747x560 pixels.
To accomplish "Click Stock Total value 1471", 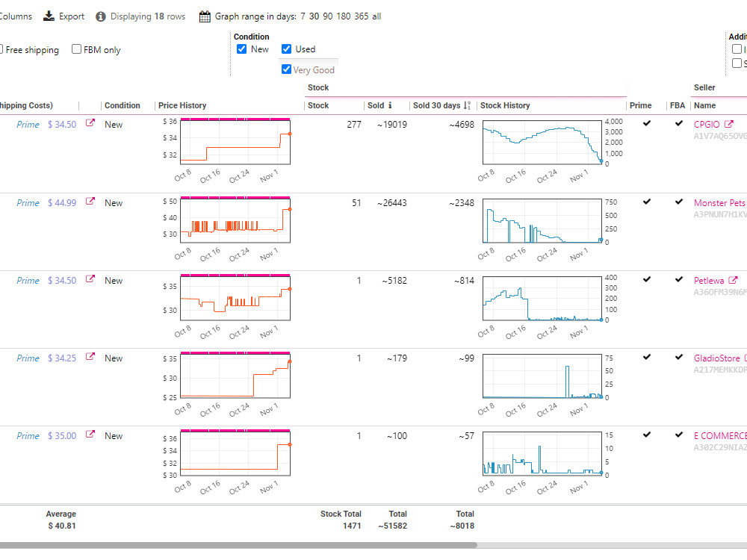I will tap(352, 526).
